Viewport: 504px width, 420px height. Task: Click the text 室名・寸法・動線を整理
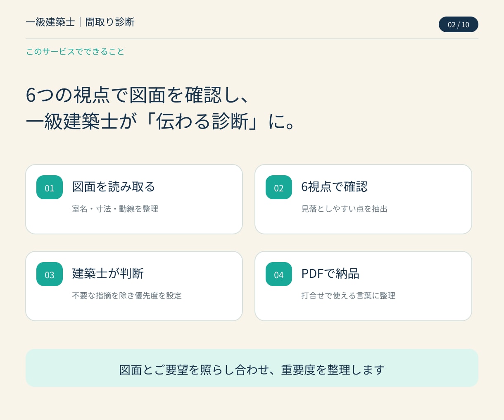[x=115, y=209]
